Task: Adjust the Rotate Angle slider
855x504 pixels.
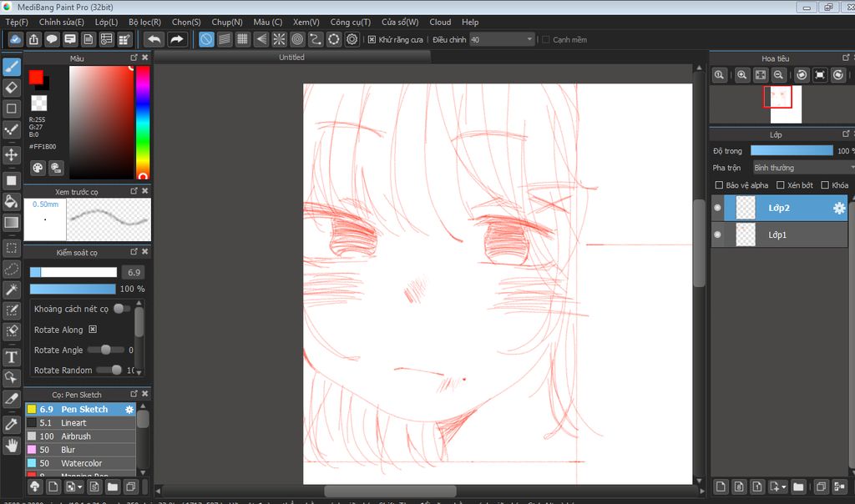Action: [x=106, y=350]
